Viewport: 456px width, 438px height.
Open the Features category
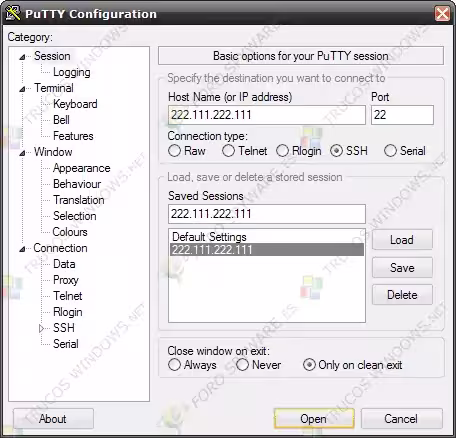73,136
